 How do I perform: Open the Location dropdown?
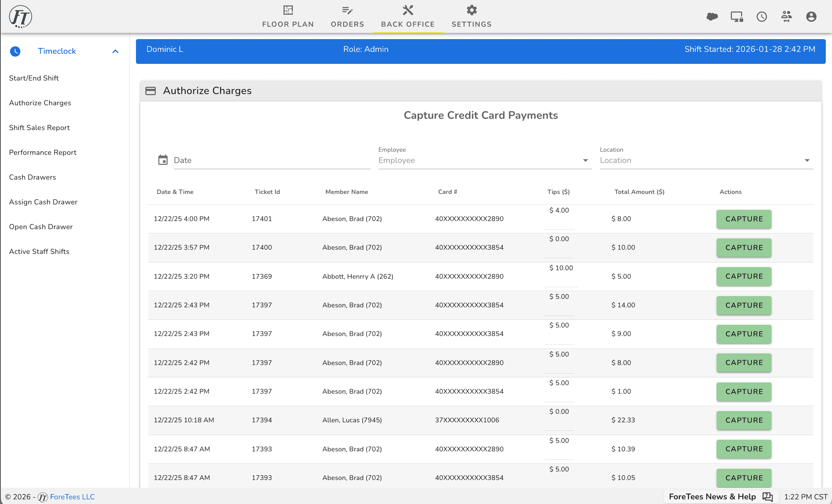706,160
